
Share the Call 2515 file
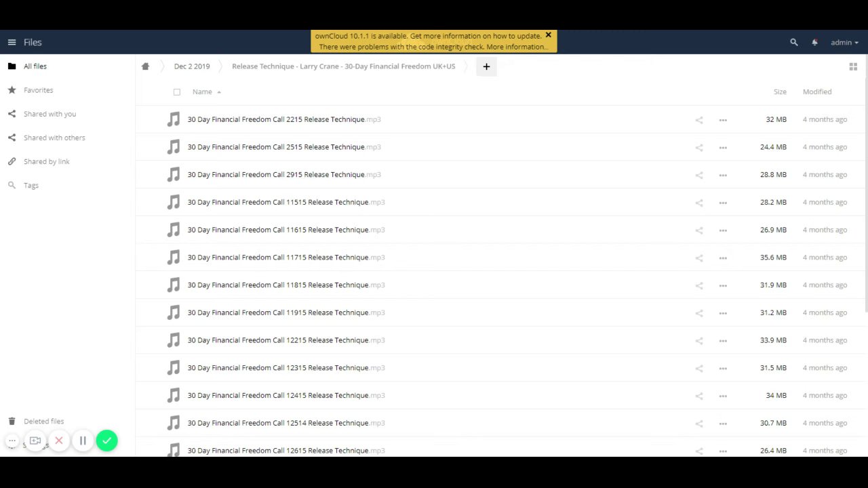click(699, 147)
